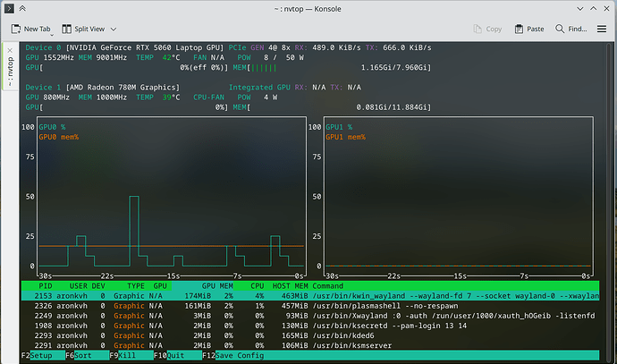Click the Copy toolbar icon
Viewport: 617px width, 364px height.
pos(478,29)
